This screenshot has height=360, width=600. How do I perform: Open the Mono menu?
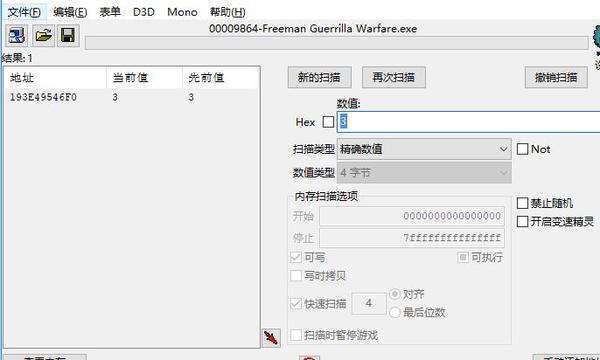tap(182, 12)
